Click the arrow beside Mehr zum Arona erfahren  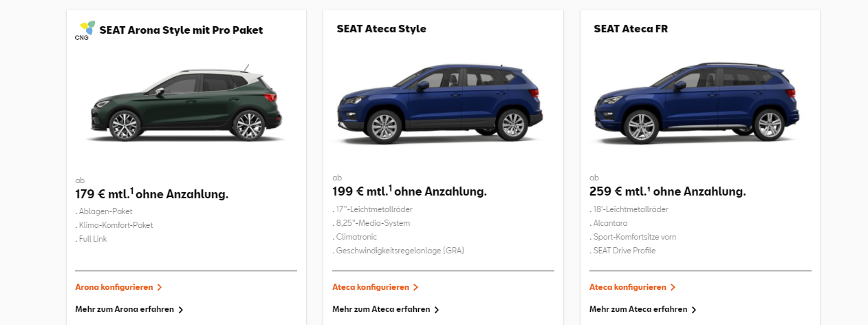point(181,310)
